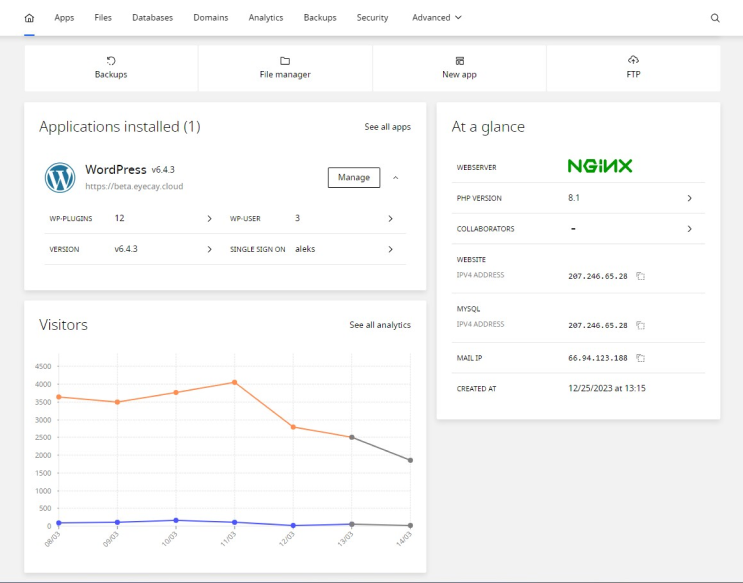The width and height of the screenshot is (743, 583).
Task: Go to the Domains tab
Action: 211,18
